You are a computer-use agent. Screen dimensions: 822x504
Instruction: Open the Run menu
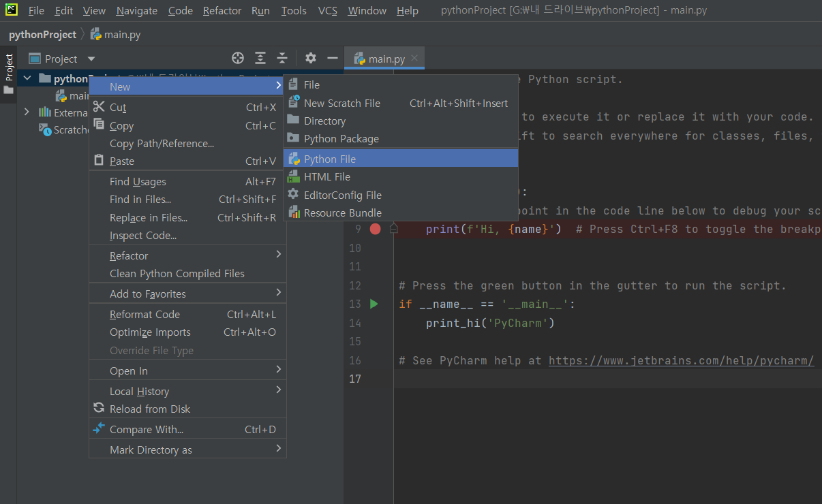pyautogui.click(x=260, y=11)
